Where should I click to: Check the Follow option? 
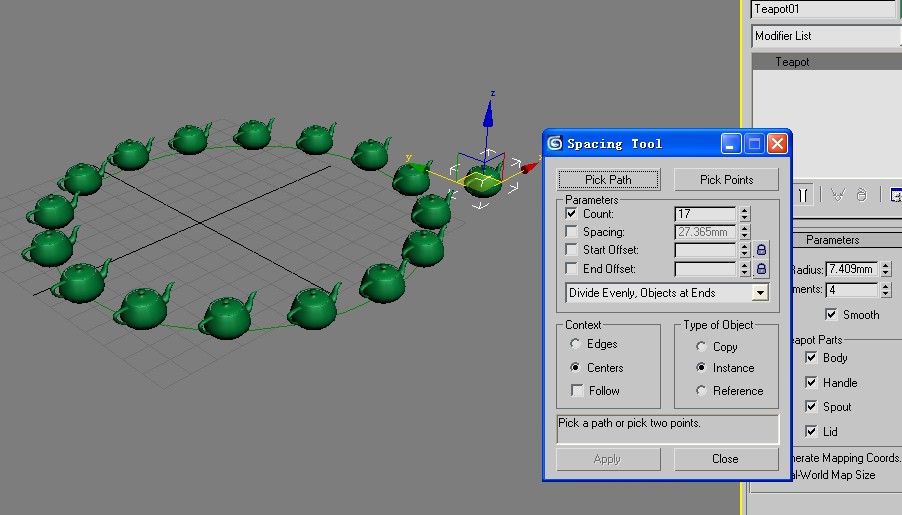coord(577,391)
